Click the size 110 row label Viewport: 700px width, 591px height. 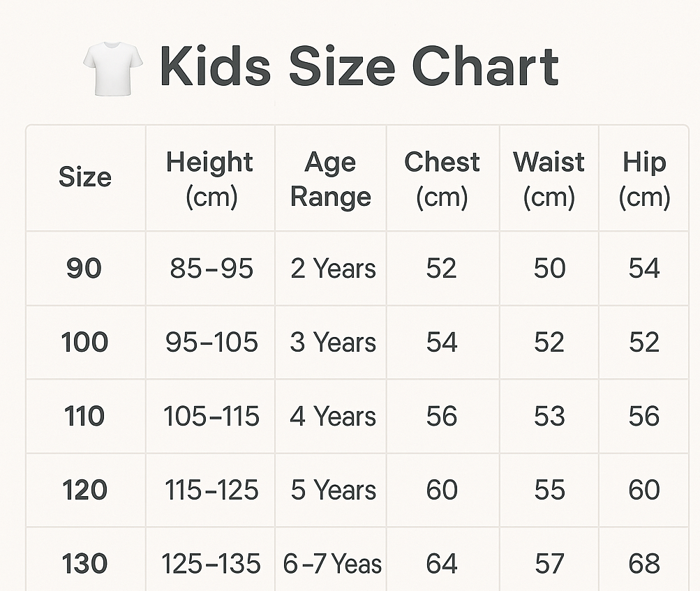pyautogui.click(x=84, y=417)
